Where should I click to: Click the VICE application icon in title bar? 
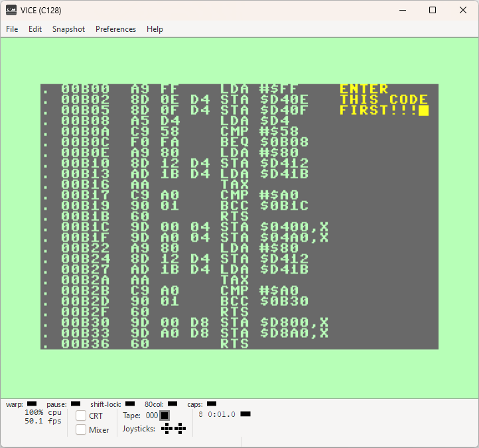click(11, 10)
